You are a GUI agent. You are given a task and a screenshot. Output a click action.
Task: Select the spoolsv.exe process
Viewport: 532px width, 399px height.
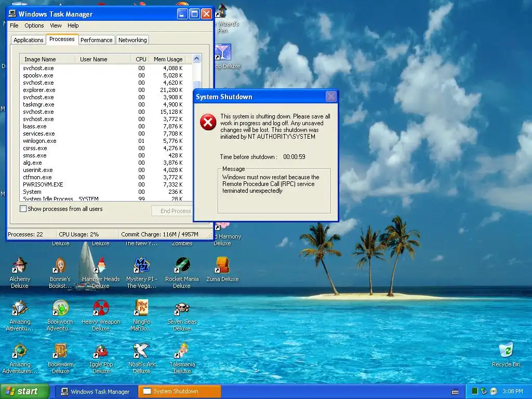[x=106, y=75]
